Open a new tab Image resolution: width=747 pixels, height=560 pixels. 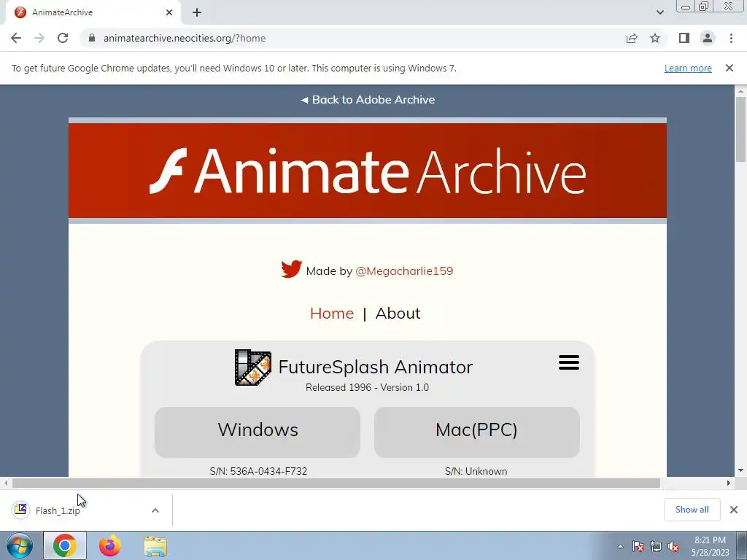(197, 12)
